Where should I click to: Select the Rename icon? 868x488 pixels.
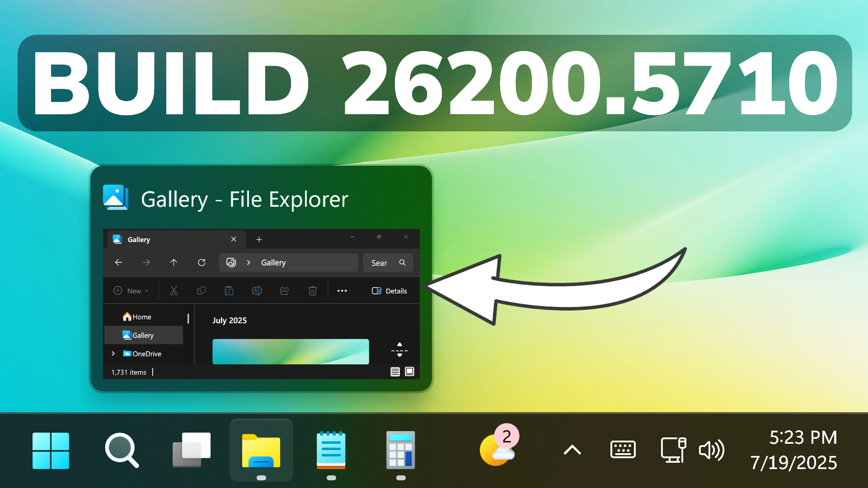point(257,291)
